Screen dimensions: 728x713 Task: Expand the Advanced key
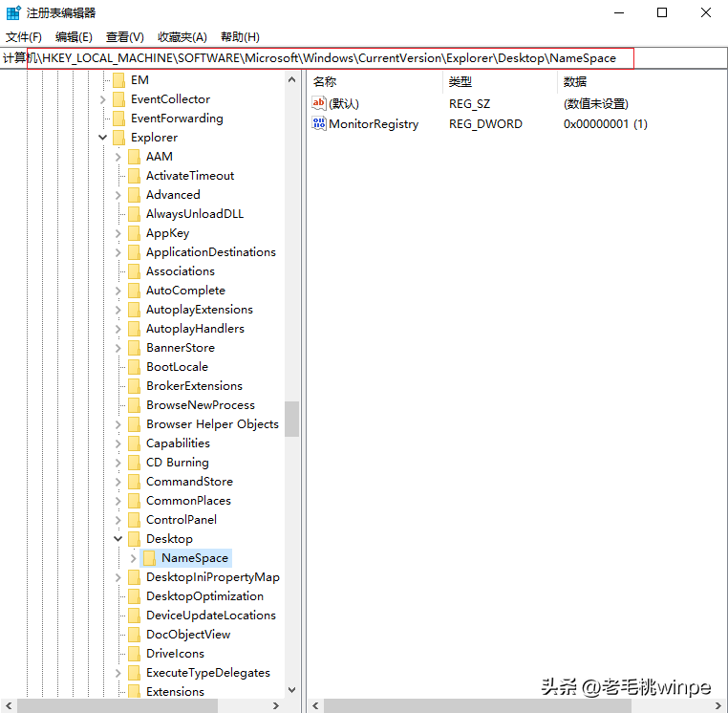click(118, 195)
